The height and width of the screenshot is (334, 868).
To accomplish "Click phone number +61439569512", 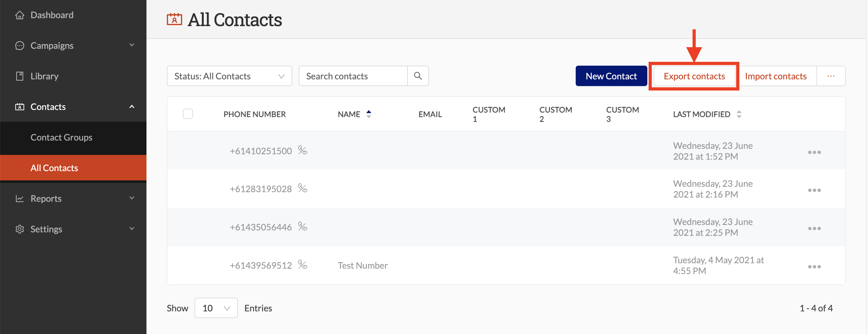I will 260,265.
